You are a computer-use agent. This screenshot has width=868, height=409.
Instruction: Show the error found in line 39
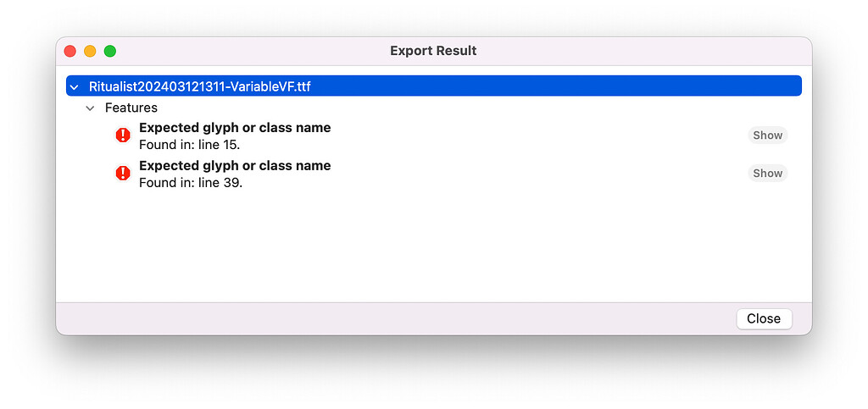767,173
